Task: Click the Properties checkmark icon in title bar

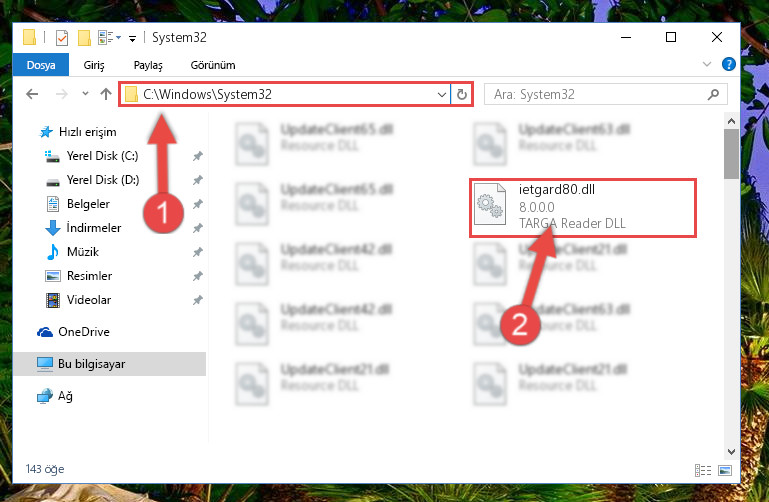Action: tap(62, 38)
